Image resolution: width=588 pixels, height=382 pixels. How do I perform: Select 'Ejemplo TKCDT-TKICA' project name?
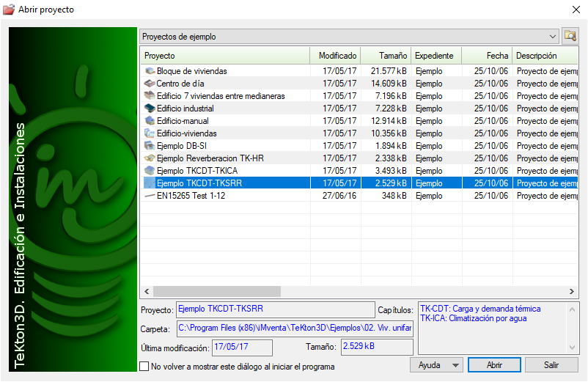[197, 171]
